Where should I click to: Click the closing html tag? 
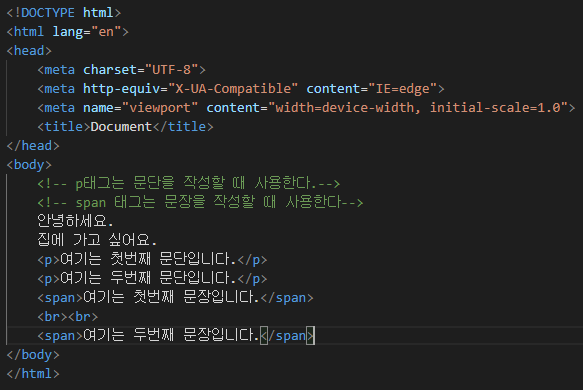coord(33,374)
